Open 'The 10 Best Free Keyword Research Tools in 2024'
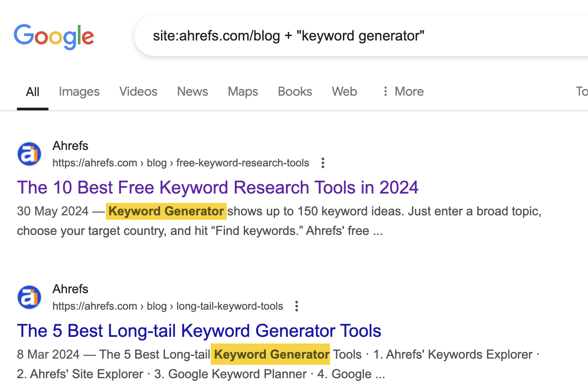This screenshot has height=388, width=588. (x=217, y=187)
